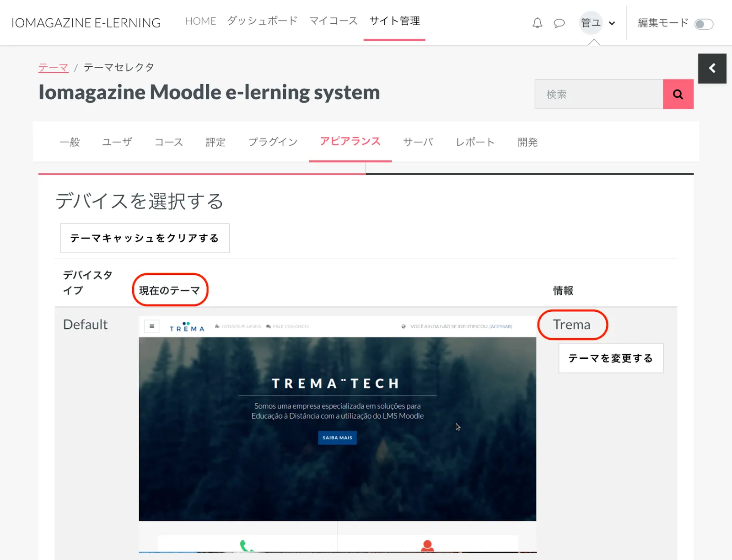Navigate to HOME in top bar
The height and width of the screenshot is (560, 732).
pos(200,21)
